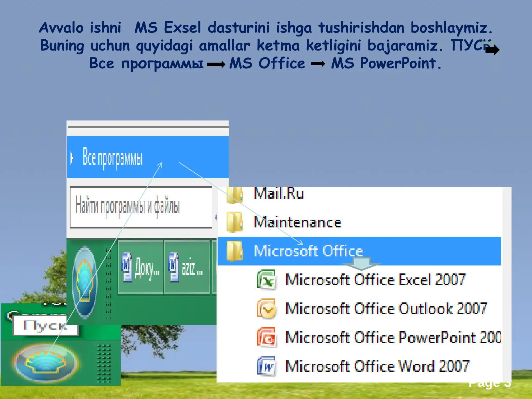Click the Пуск label
Viewport: 532px width, 399px height.
45,325
